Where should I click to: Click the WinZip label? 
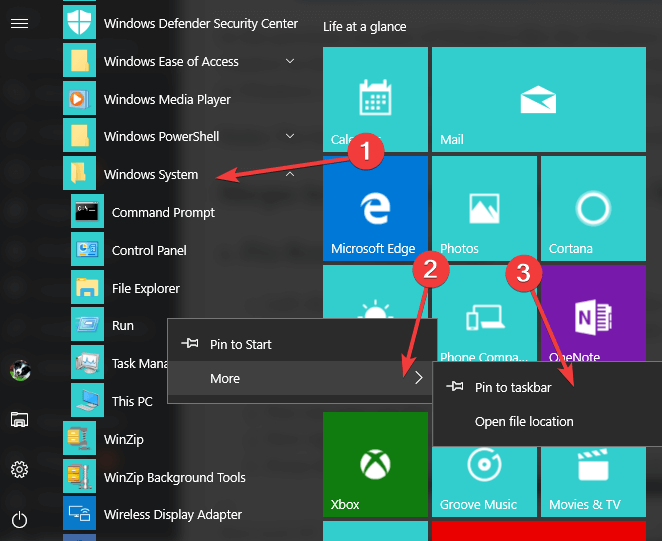point(124,440)
